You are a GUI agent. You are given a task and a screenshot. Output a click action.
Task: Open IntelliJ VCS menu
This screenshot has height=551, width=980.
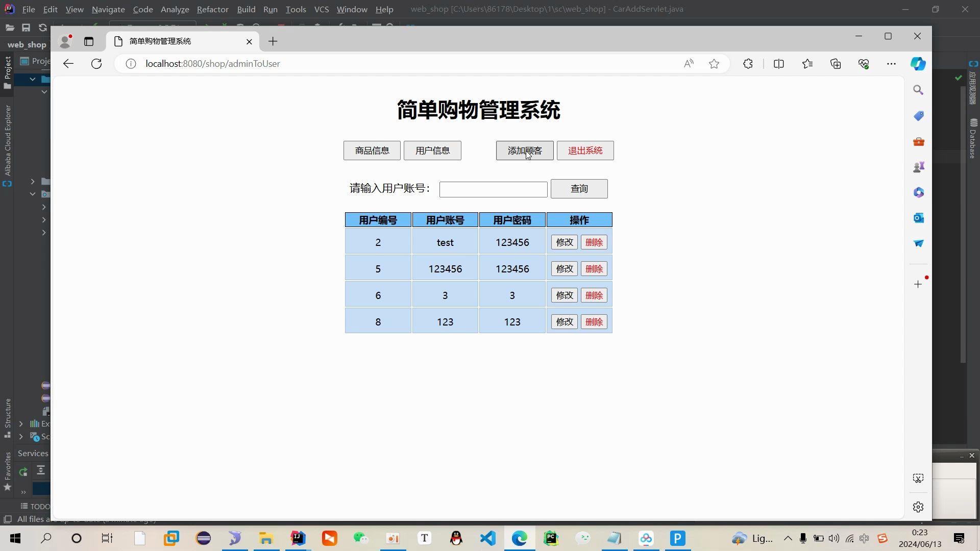[322, 9]
